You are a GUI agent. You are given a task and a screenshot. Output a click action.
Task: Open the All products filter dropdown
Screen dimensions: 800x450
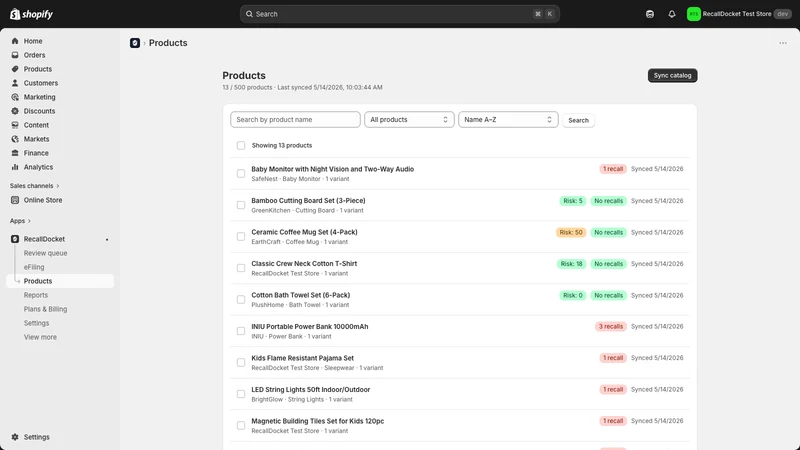coord(409,120)
